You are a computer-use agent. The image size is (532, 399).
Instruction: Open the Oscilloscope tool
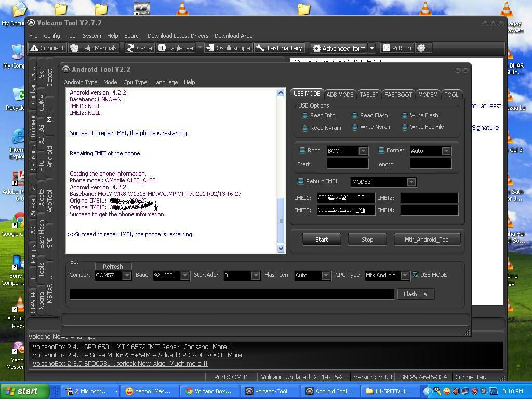[x=229, y=48]
